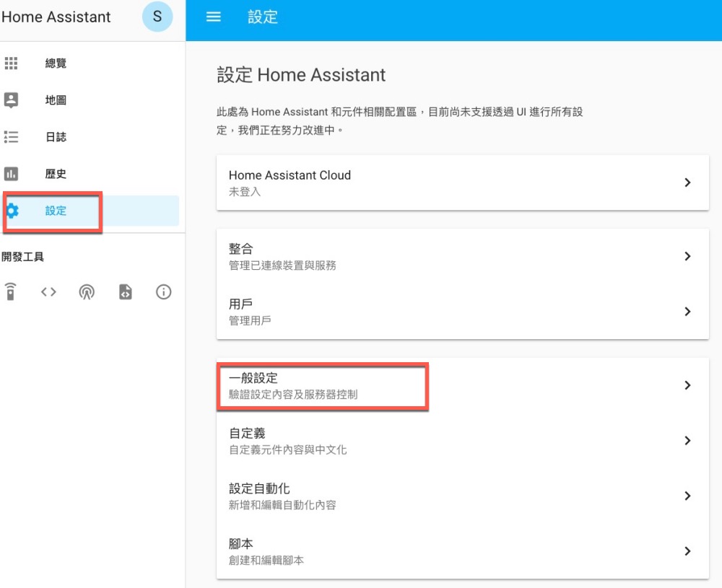Viewport: 722px width, 588px height.
Task: Open the Events broadcast developer tool
Action: (x=87, y=291)
